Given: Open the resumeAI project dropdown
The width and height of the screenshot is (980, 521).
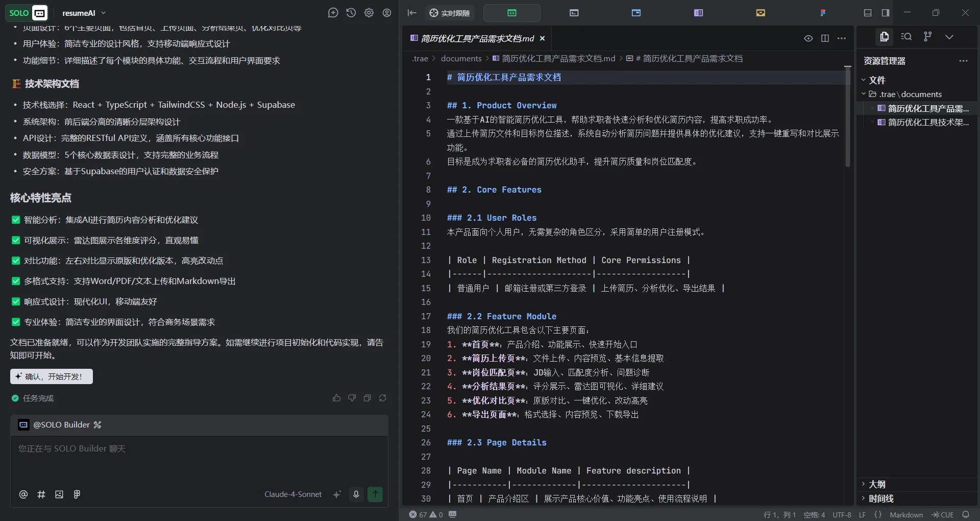Looking at the screenshot, I should (84, 13).
